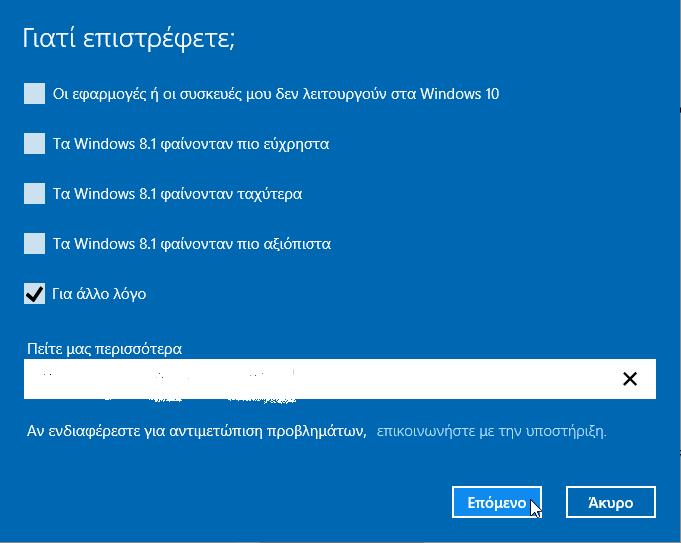Viewport: 681px width, 543px height.
Task: Select the 'πιο αξιόπιστα' checkbox
Action: 35,243
